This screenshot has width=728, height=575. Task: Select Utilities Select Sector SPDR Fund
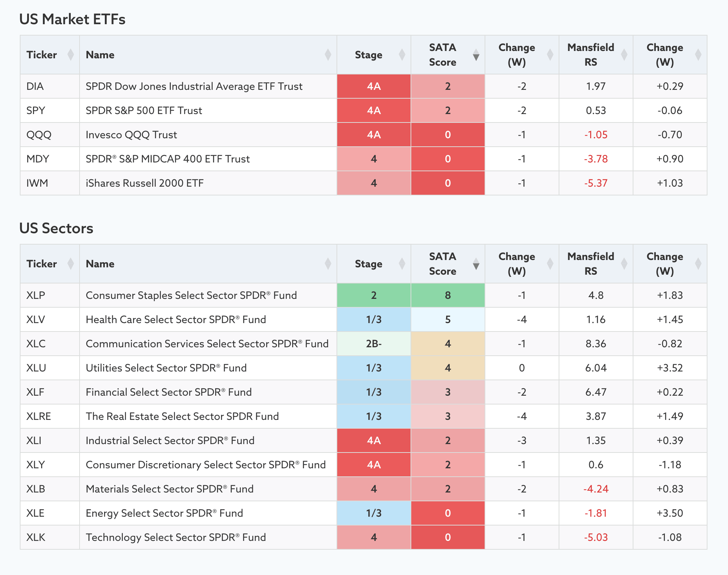(166, 368)
